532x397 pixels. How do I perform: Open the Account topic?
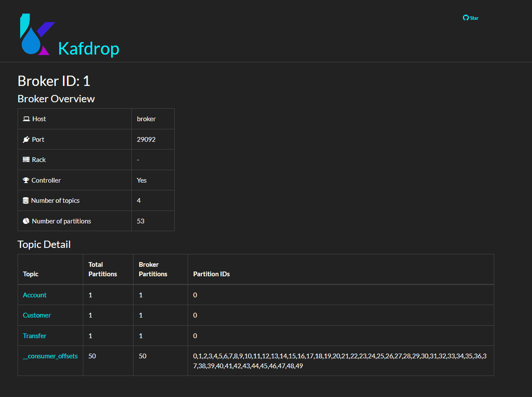[x=34, y=295]
